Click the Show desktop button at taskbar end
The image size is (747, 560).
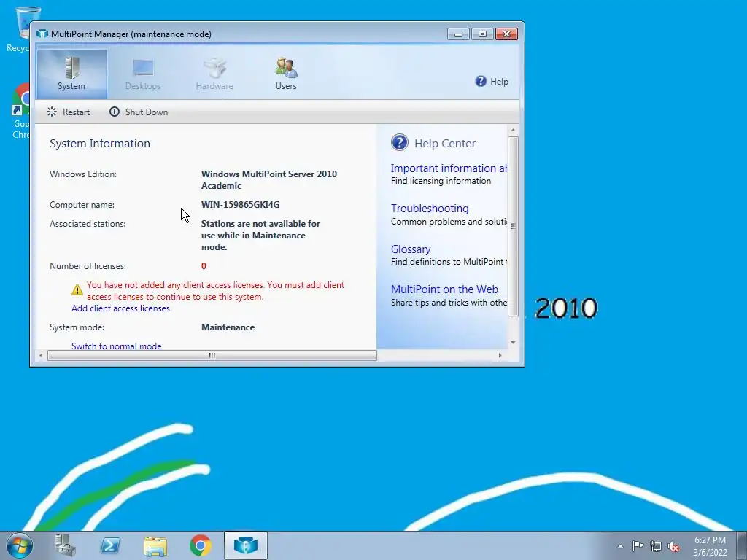pos(742,545)
